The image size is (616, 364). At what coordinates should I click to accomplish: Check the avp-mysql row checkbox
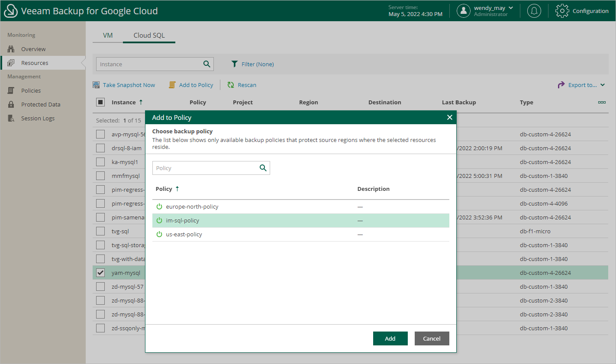100,134
